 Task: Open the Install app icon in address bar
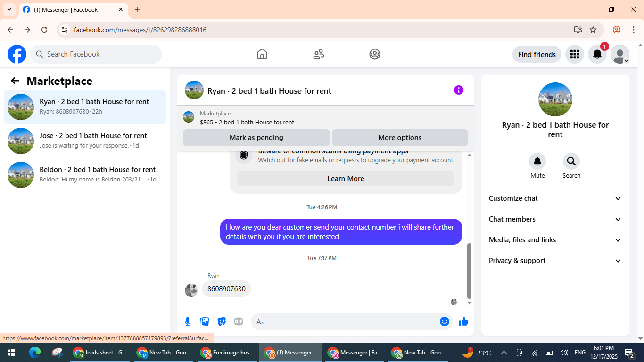pos(578,30)
